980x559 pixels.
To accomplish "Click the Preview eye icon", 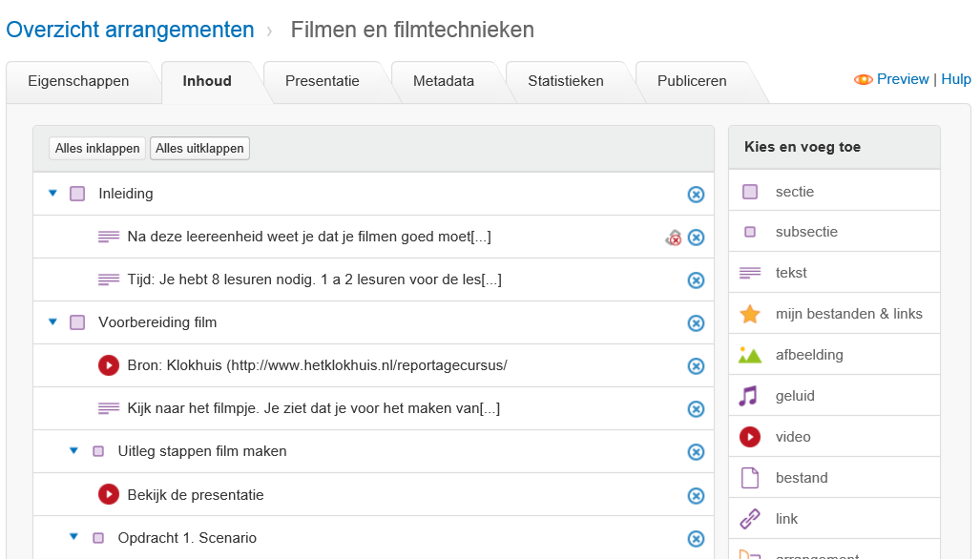I will (x=863, y=80).
